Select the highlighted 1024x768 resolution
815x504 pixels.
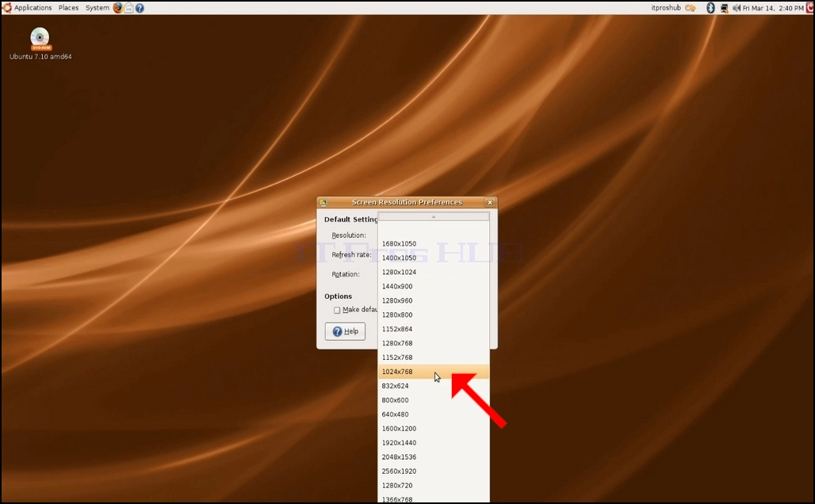click(434, 372)
